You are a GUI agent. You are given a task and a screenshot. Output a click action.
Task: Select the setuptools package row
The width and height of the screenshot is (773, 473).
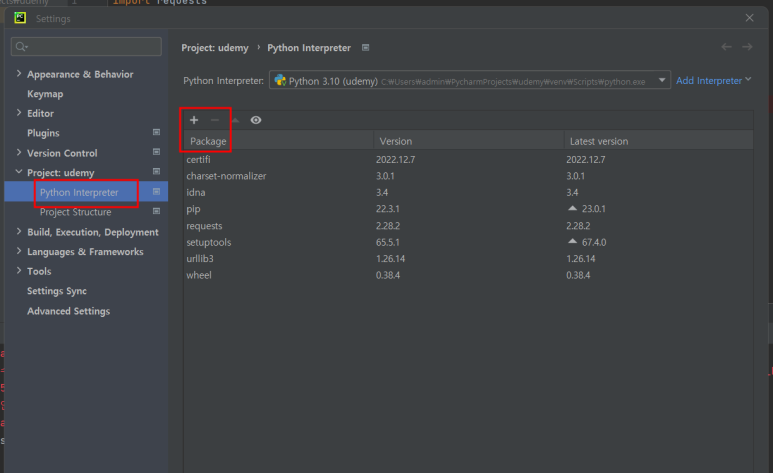[468, 242]
